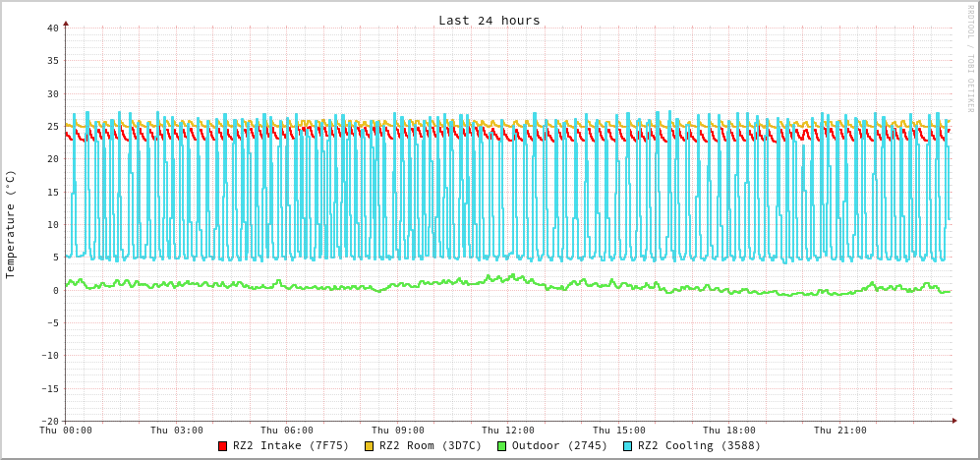This screenshot has width=980, height=460.
Task: Click the cyan RZ2 Cooling legend swatch
Action: [628, 446]
